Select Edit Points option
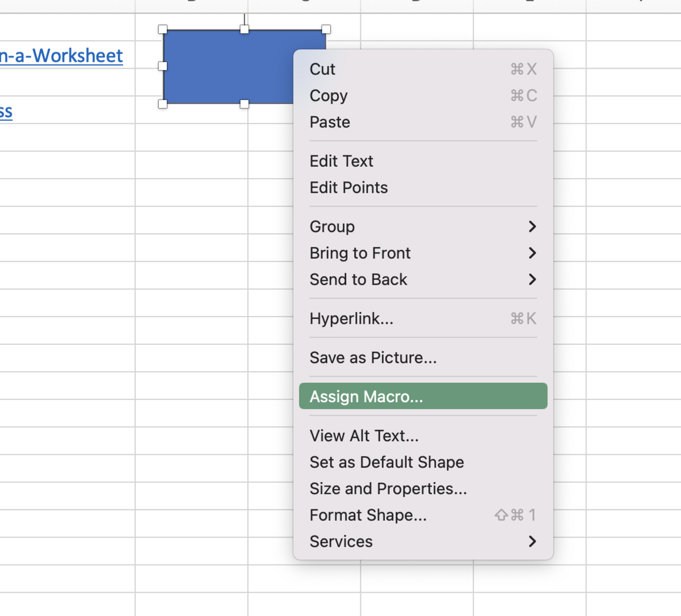This screenshot has width=681, height=616. click(423, 188)
